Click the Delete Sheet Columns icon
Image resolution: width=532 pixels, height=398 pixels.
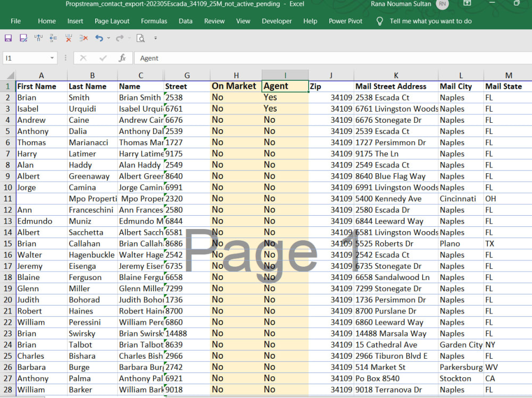[69, 38]
